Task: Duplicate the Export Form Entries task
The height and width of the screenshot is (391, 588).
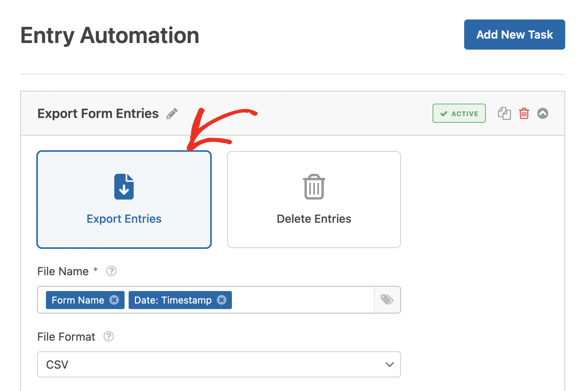Action: tap(504, 113)
